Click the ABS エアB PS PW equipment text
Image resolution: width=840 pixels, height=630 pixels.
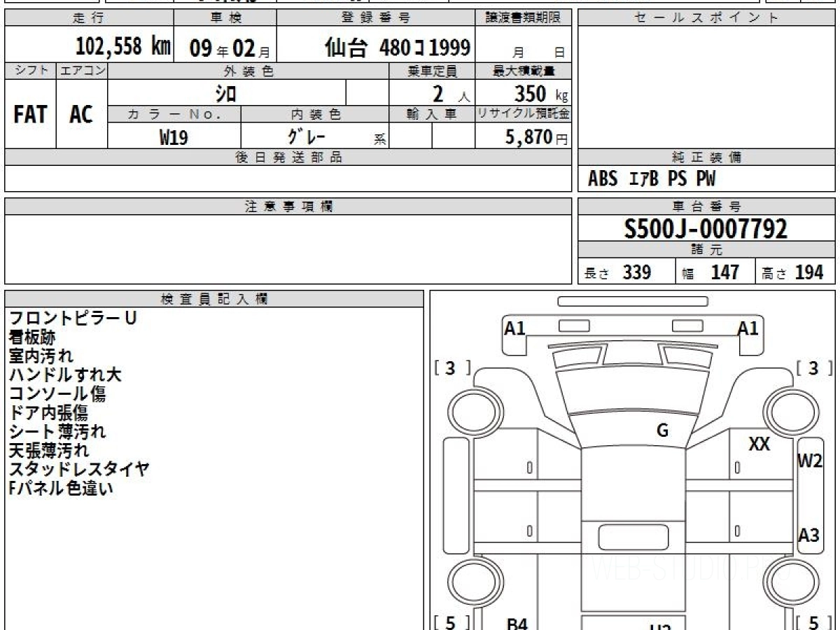(652, 179)
